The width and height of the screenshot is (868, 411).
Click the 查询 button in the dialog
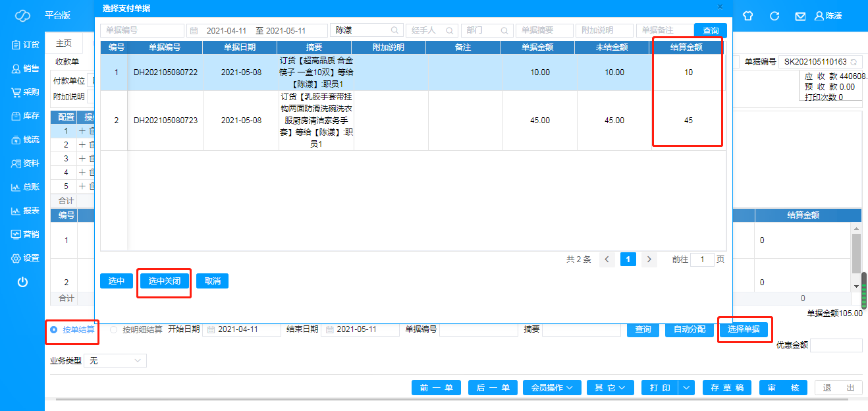(711, 31)
